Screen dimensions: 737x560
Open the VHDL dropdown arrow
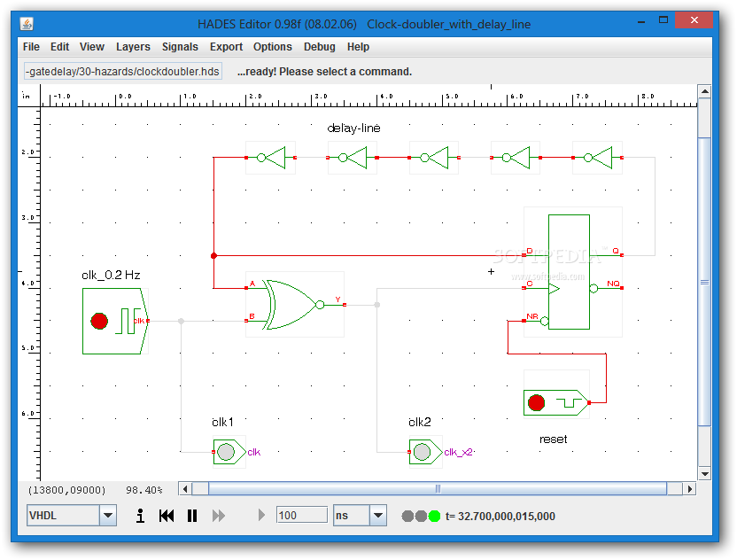pos(108,516)
